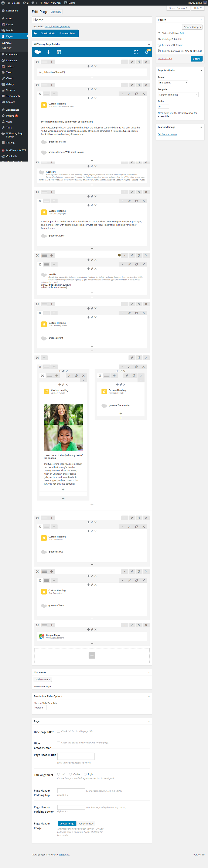Check the Hide page title checkbox
208x868 pixels.
click(x=59, y=731)
